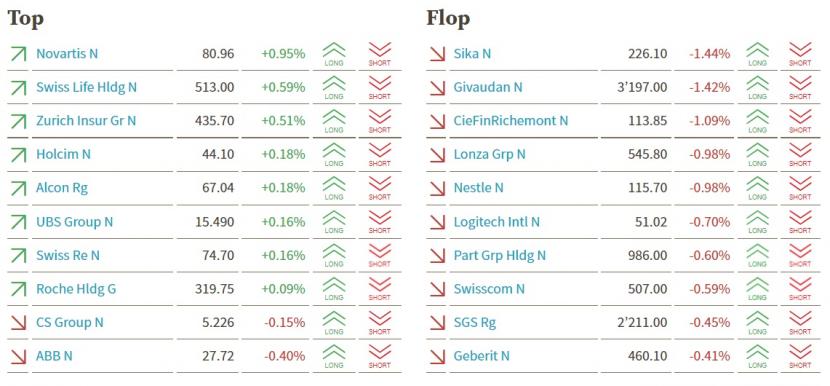The height and width of the screenshot is (386, 830).
Task: Select the LONG icon for Swisscom N
Action: [x=757, y=289]
